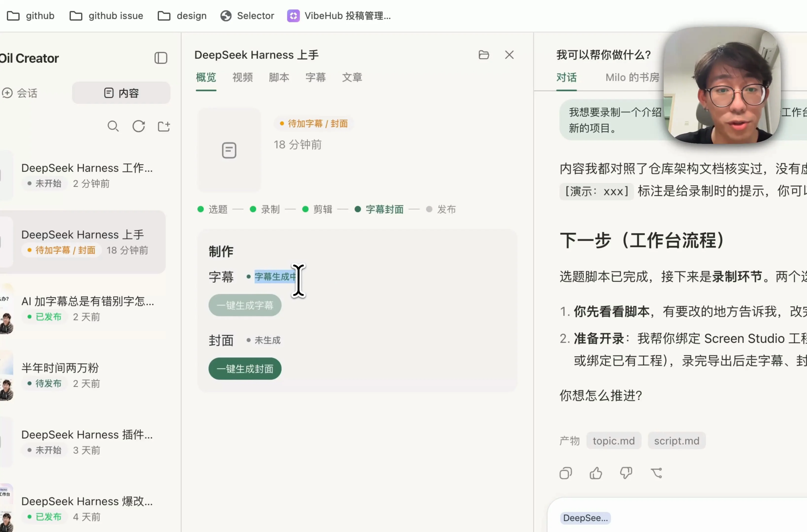This screenshot has height=532, width=807.
Task: Open DeepSeek Harness 插件... item
Action: coord(83,442)
